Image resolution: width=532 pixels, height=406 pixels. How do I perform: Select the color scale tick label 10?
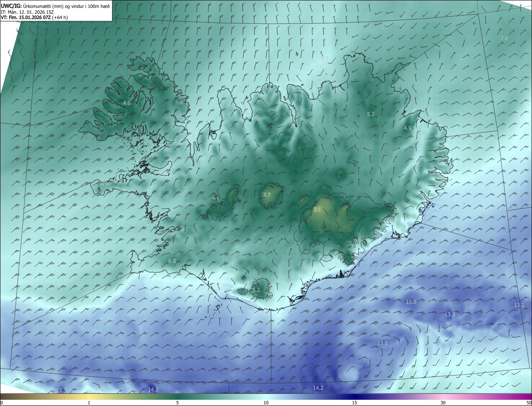pos(266,403)
